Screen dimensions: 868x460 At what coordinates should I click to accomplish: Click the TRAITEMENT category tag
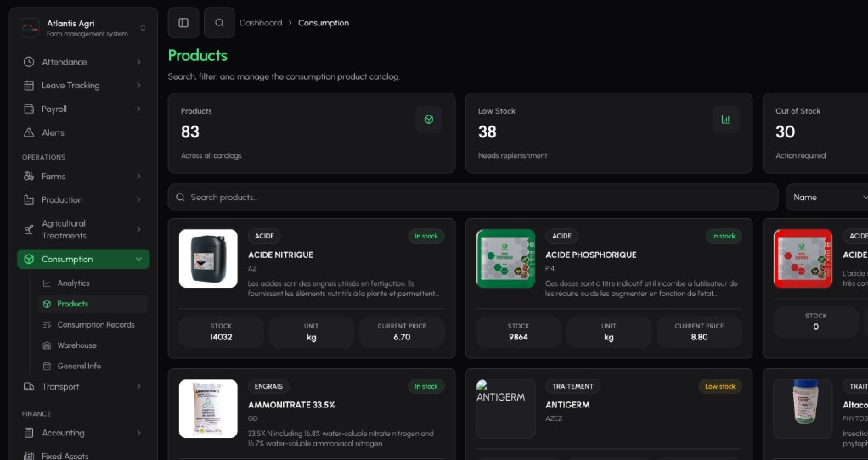572,386
